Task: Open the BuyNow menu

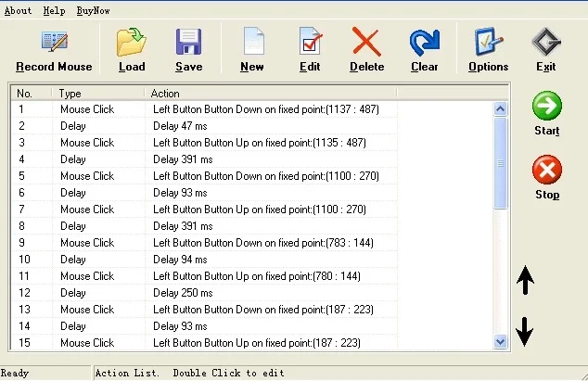Action: 93,10
